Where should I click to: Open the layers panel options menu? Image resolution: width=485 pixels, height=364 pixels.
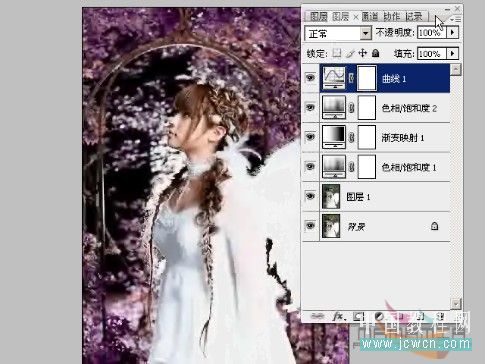tap(455, 19)
